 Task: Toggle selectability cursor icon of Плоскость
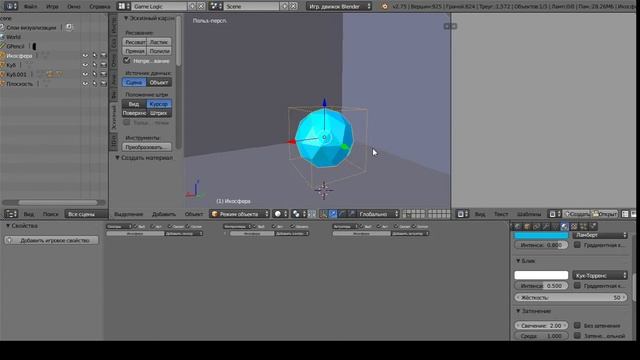click(x=94, y=84)
